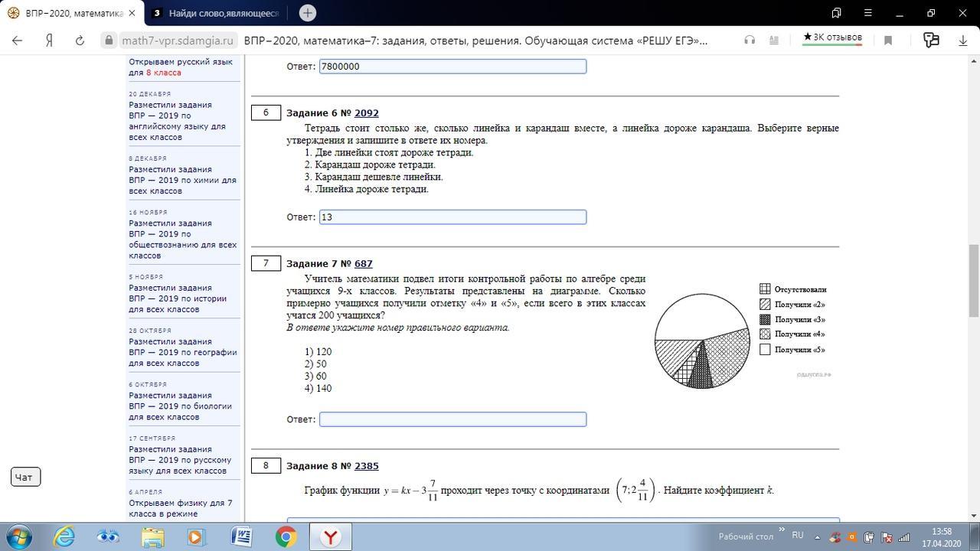This screenshot has height=551, width=980.
Task: Close the 'ВПР−2020, математика' tab
Action: (132, 13)
